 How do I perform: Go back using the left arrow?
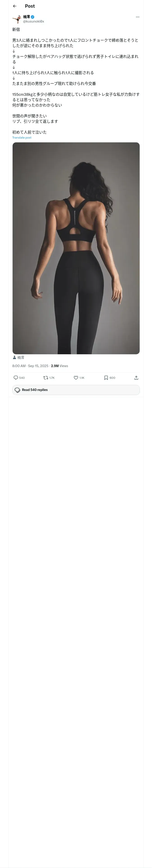coord(14,6)
